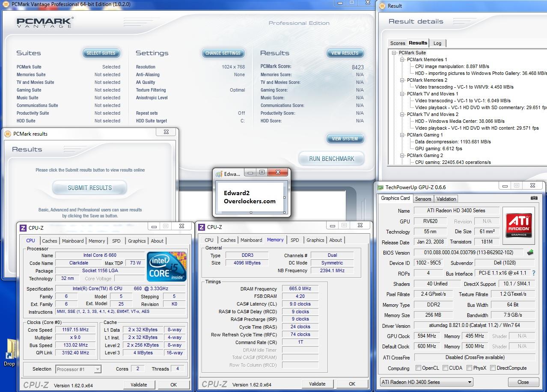This screenshot has width=547, height=392.
Task: Click the SELECT SUITES button
Action: 101,53
